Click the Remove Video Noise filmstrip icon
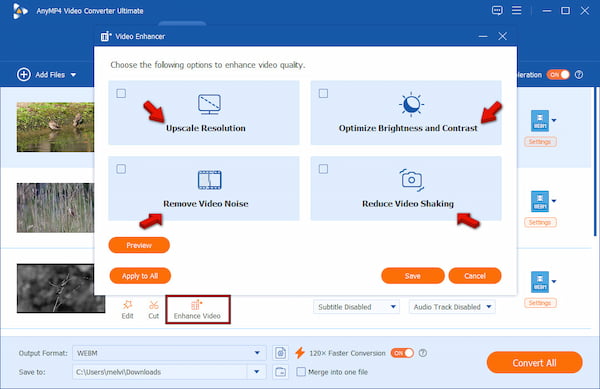The image size is (600, 389). pyautogui.click(x=209, y=180)
